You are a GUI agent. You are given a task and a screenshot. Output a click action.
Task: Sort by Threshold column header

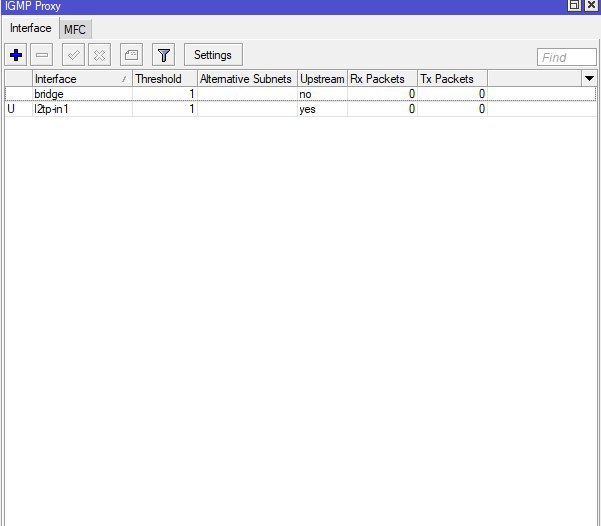(164, 79)
